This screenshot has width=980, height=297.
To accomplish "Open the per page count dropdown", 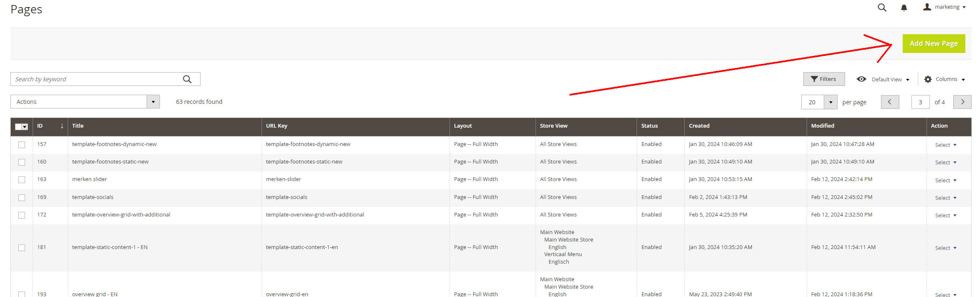I will point(830,102).
